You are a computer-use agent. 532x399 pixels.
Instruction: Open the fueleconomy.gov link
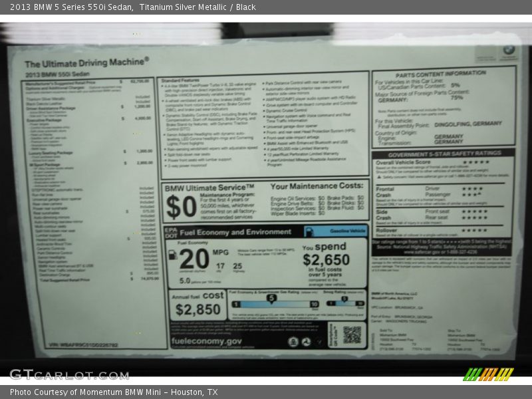(206, 341)
